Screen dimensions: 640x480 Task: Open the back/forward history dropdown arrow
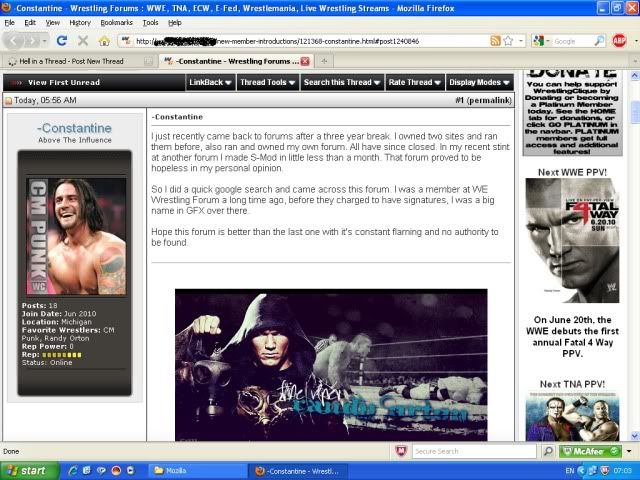44,41
